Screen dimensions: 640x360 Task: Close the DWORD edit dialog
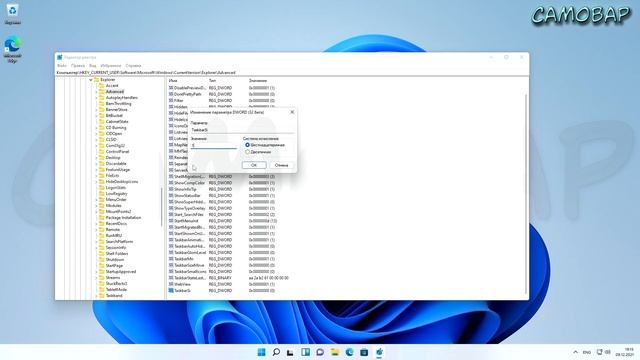292,112
